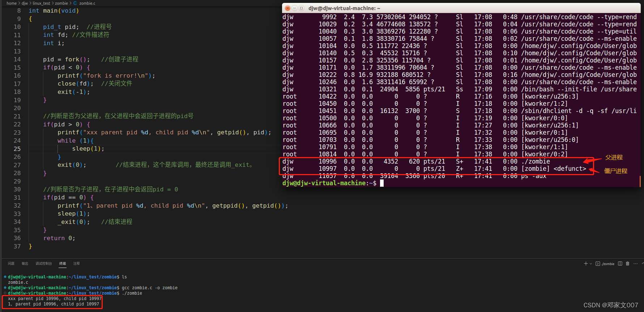Click line number 37 in the gutter
Viewport: 644px width, 312px height.
pos(17,246)
